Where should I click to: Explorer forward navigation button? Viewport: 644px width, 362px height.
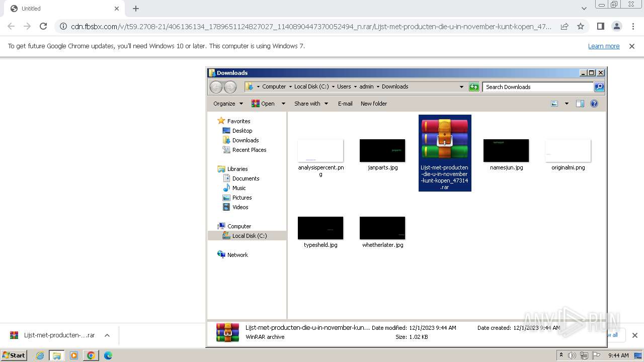pyautogui.click(x=230, y=87)
